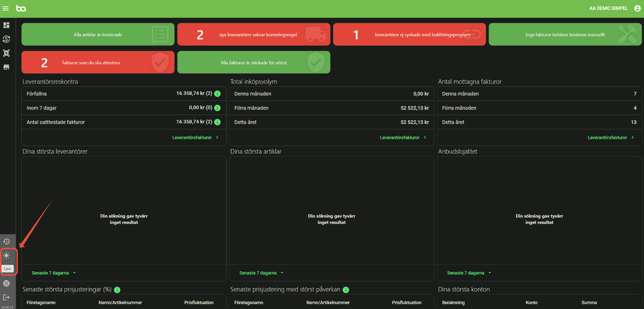
Task: Expand Senaste 7 dagarna under largest articles
Action: click(x=262, y=273)
